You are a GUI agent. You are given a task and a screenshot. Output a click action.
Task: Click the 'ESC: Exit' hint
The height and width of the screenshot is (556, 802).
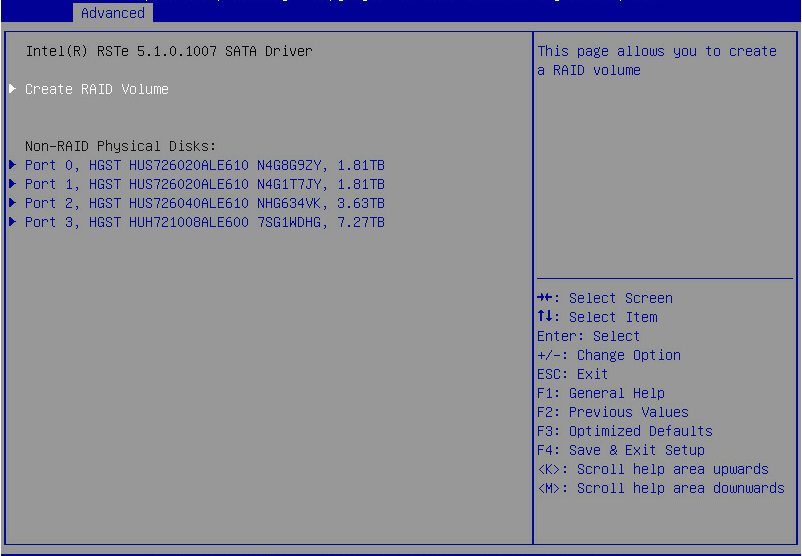click(572, 374)
